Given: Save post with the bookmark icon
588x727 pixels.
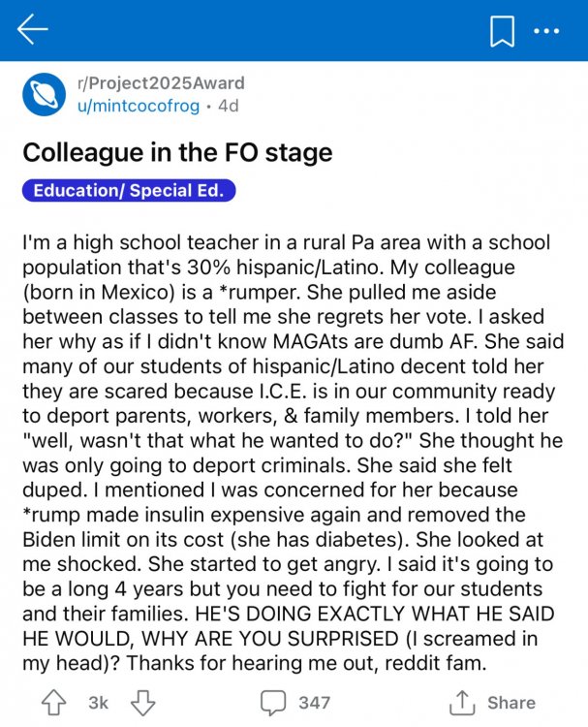Looking at the screenshot, I should pyautogui.click(x=502, y=32).
